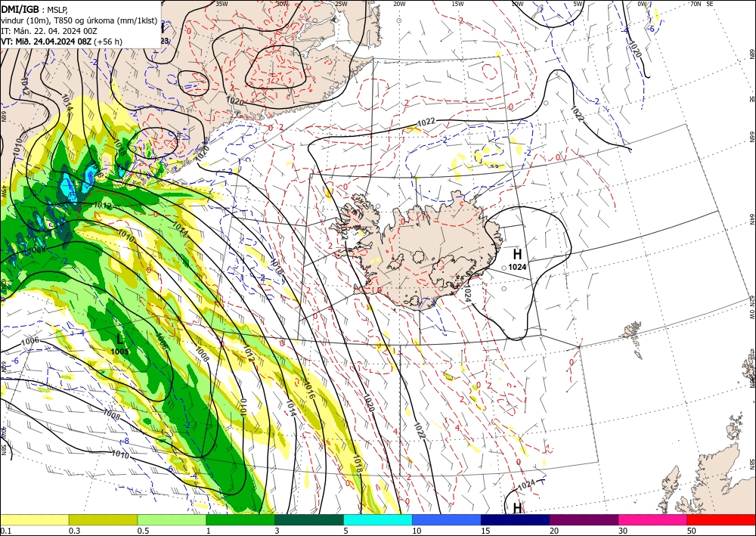Image resolution: width=756 pixels, height=536 pixels.
Task: Click the '15' legend value label
Action: (x=485, y=530)
